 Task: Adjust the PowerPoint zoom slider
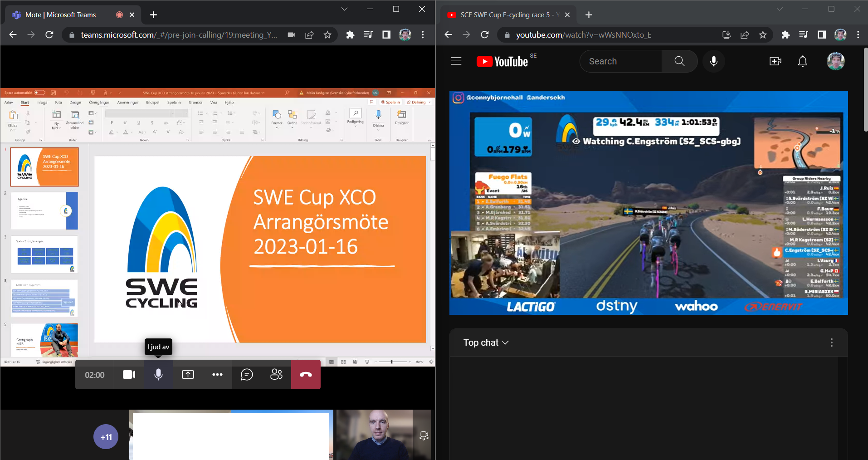tap(392, 362)
